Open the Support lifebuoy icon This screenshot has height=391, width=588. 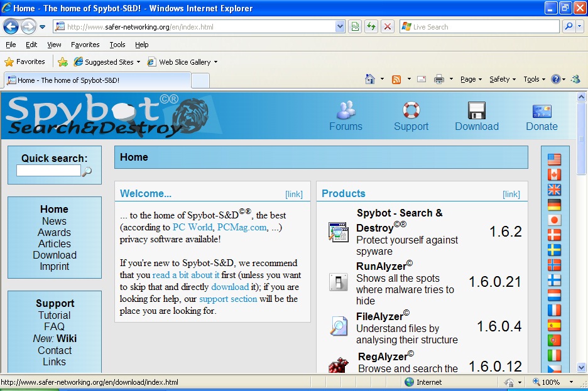tap(411, 110)
